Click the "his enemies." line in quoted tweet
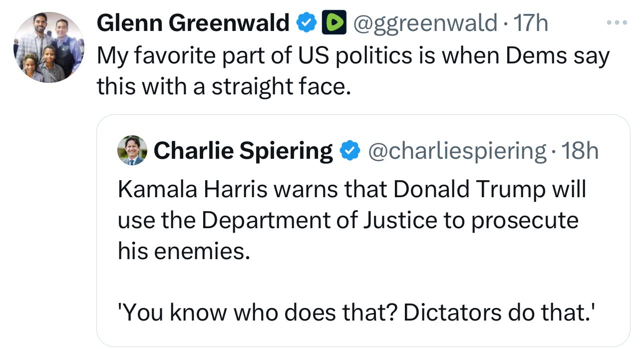The image size is (644, 349). [x=183, y=252]
